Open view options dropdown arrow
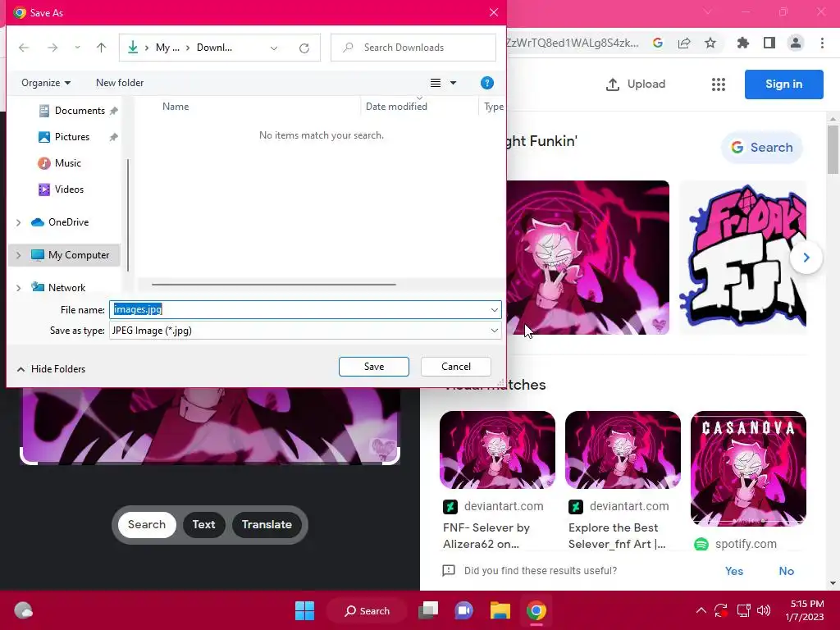840x630 pixels. (453, 83)
